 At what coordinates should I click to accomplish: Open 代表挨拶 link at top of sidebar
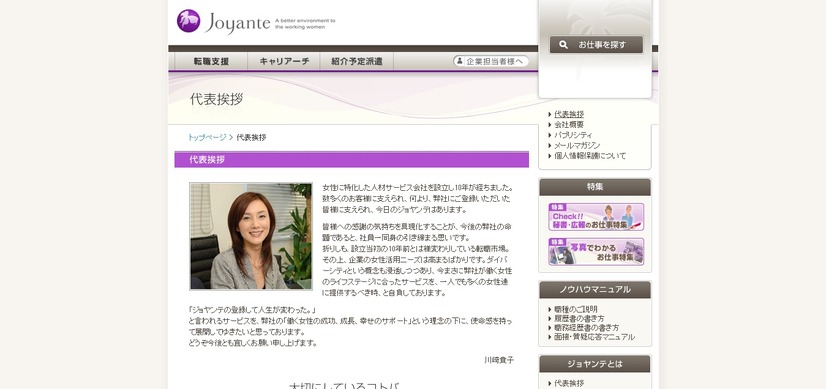point(569,114)
